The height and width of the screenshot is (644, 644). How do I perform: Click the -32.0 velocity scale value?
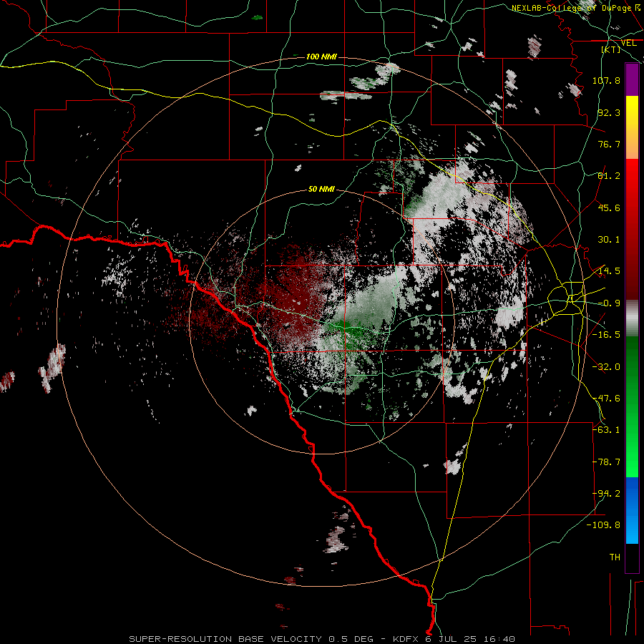[x=606, y=367]
